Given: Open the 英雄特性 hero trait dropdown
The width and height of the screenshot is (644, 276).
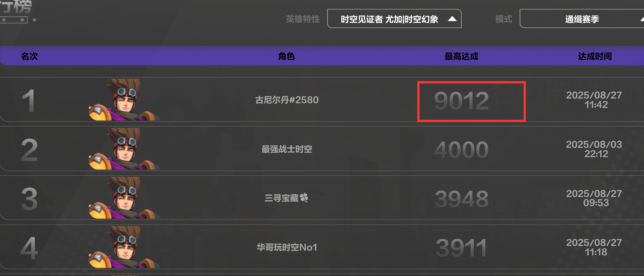Looking at the screenshot, I should pos(394,19).
